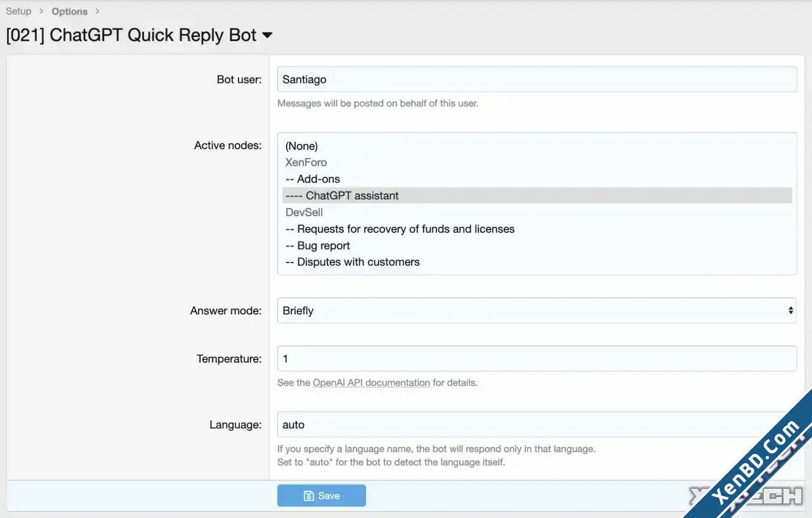
Task: Open the OpenAI API documentation link
Action: pos(371,383)
